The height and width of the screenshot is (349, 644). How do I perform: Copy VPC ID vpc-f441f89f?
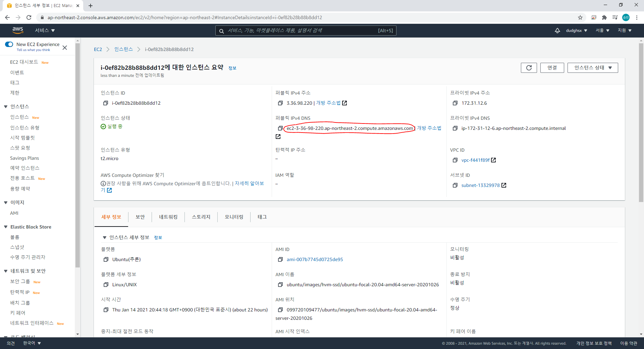pyautogui.click(x=455, y=160)
